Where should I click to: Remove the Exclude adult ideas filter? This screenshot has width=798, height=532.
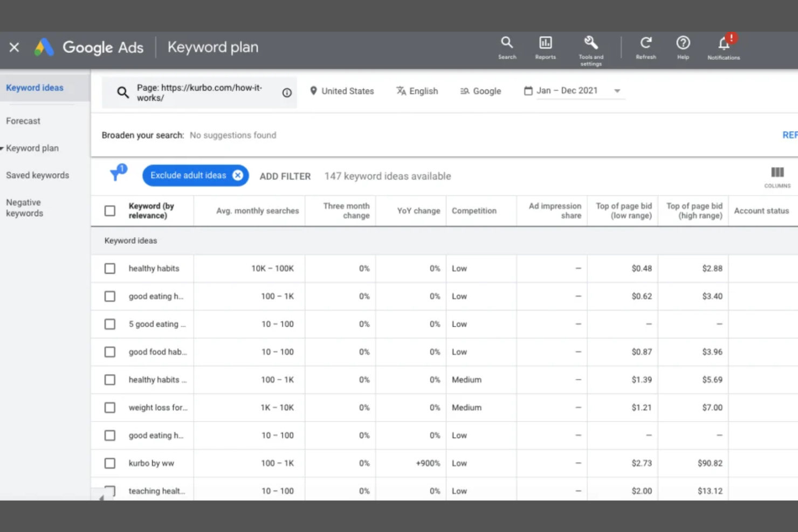[x=237, y=175]
